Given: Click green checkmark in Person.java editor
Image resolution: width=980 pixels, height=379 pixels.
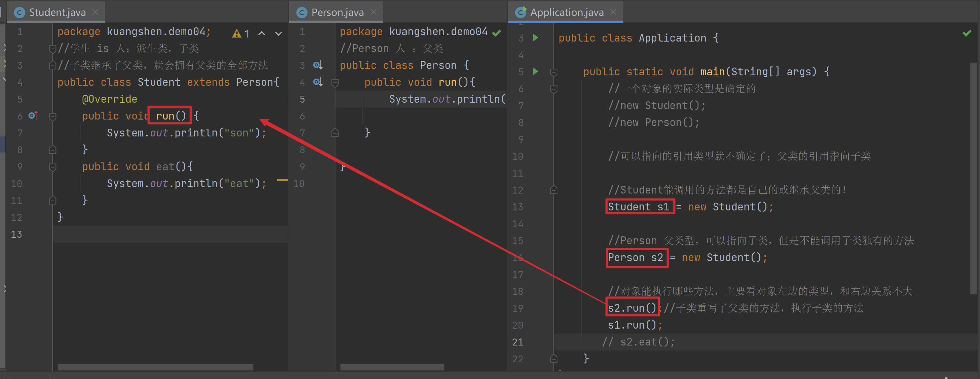Looking at the screenshot, I should (496, 33).
